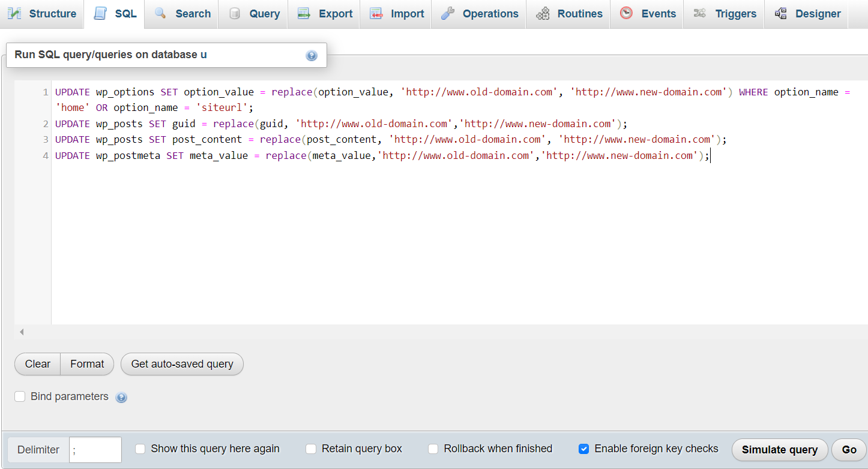This screenshot has height=469, width=868.
Task: Open SQL query help icon
Action: (312, 56)
